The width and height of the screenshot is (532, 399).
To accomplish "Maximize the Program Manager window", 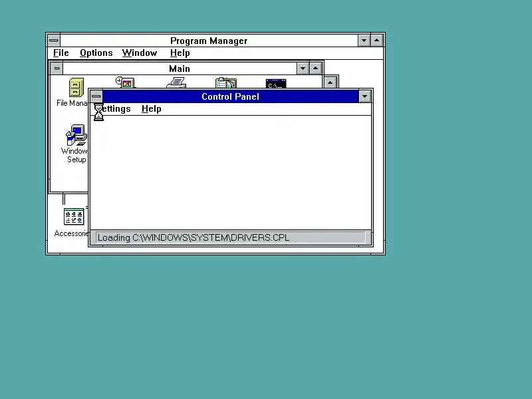I will (376, 41).
